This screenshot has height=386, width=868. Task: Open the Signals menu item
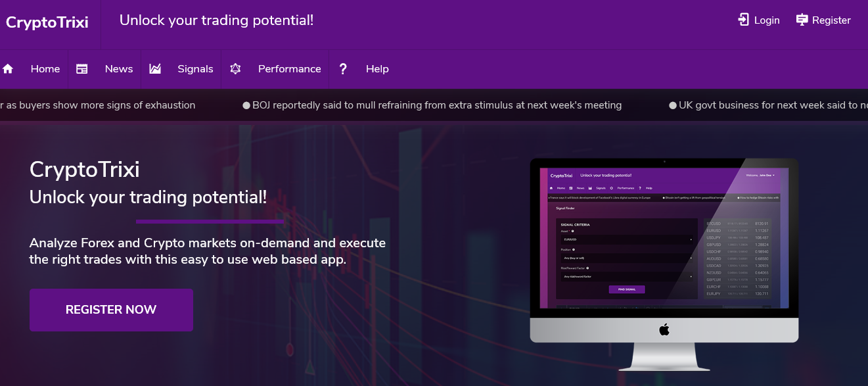pos(195,69)
